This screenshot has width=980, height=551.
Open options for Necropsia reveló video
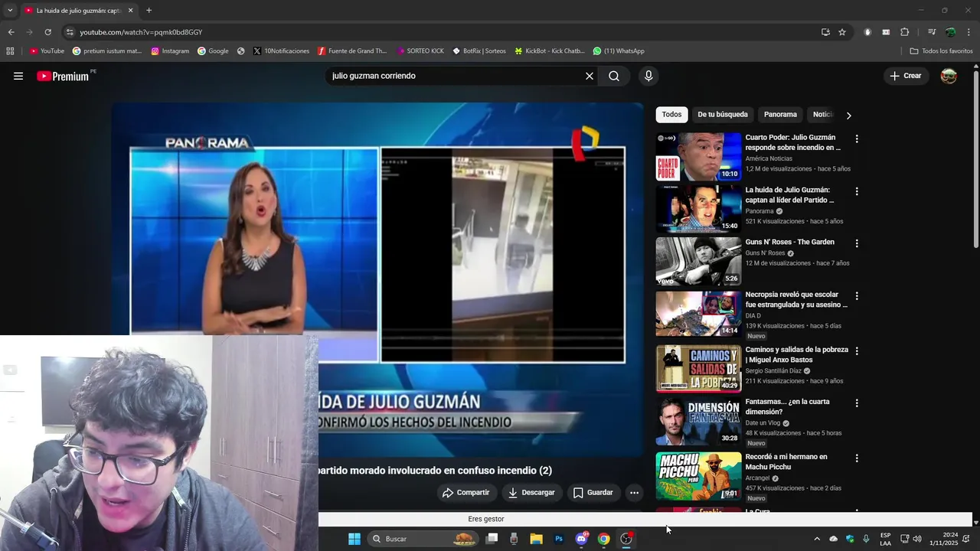click(857, 296)
